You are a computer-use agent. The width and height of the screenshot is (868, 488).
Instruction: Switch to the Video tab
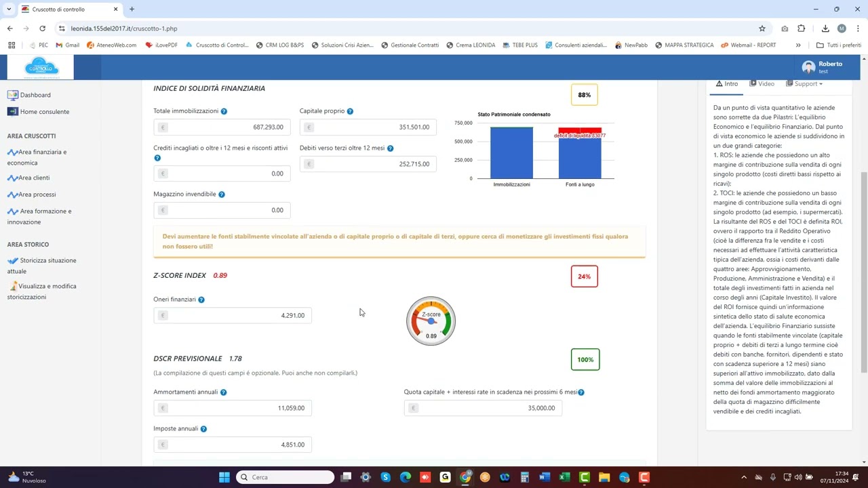[x=762, y=84]
